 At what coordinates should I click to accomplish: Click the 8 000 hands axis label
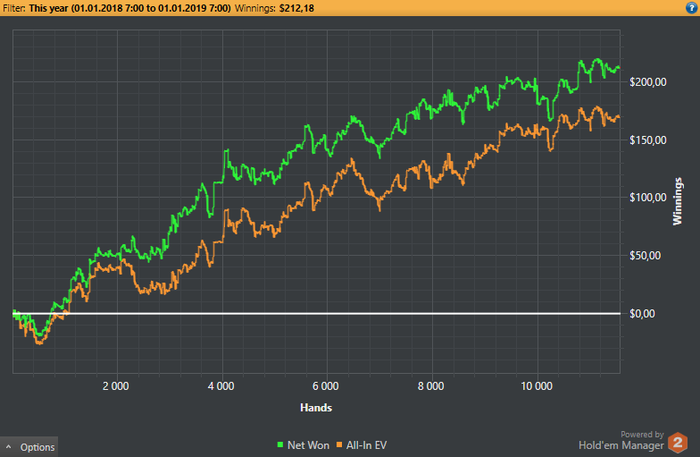(431, 386)
